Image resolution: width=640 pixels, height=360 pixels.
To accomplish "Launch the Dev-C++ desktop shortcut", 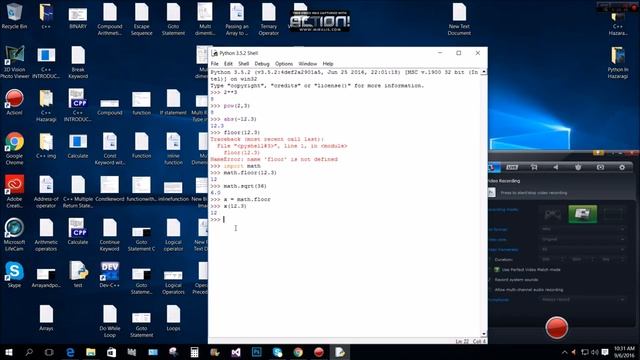I will pyautogui.click(x=110, y=275).
